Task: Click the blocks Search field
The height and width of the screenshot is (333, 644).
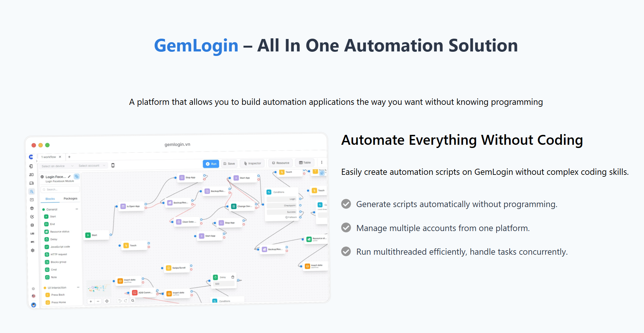Action: coord(60,190)
